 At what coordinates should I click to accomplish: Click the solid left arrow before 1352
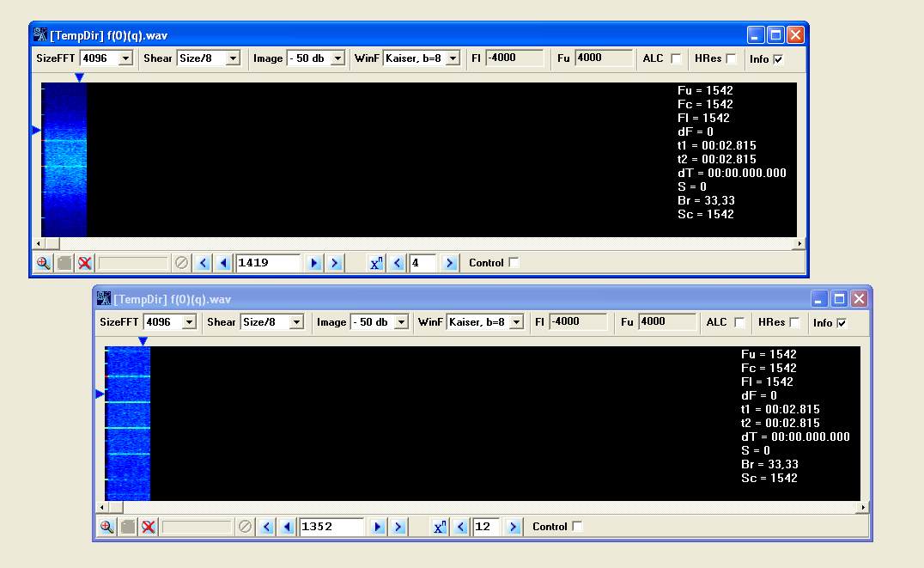click(x=288, y=527)
